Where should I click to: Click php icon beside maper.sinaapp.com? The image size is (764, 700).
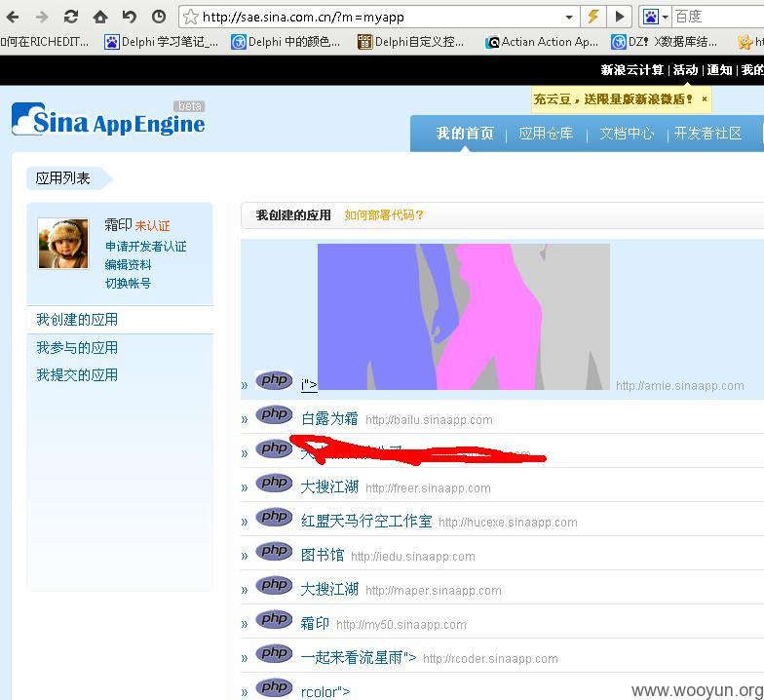coord(274,585)
